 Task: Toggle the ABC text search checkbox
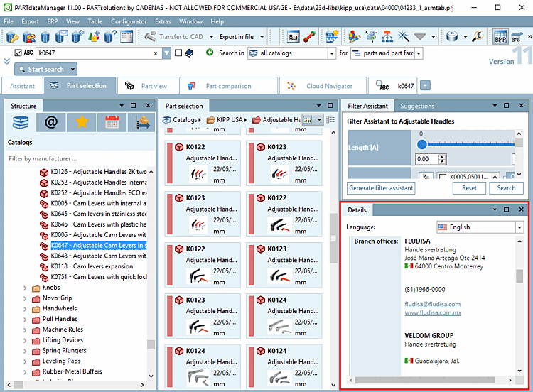18,53
